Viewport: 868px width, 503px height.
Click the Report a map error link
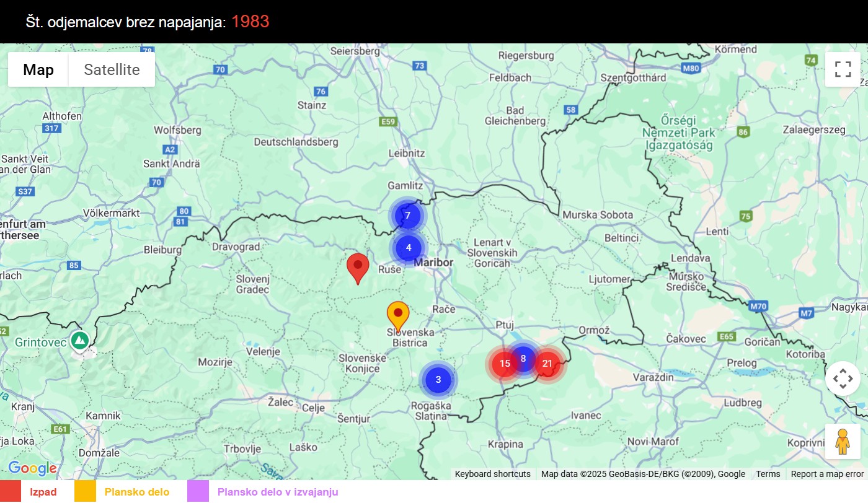point(827,474)
